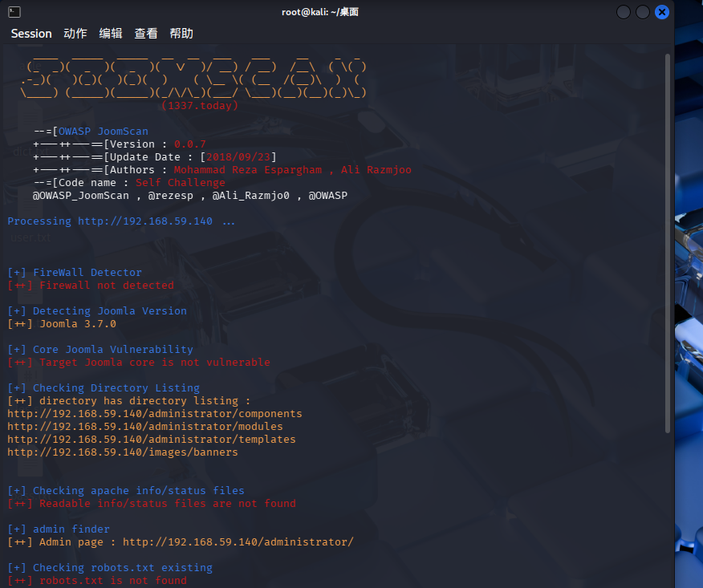Click the 'Joomla 3.7.0' version text
Screen dimensions: 703x588
[78, 324]
